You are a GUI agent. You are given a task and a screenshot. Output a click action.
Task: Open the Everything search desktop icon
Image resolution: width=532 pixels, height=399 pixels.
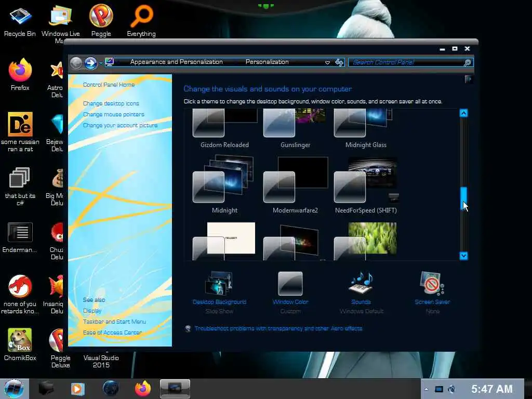point(141,21)
